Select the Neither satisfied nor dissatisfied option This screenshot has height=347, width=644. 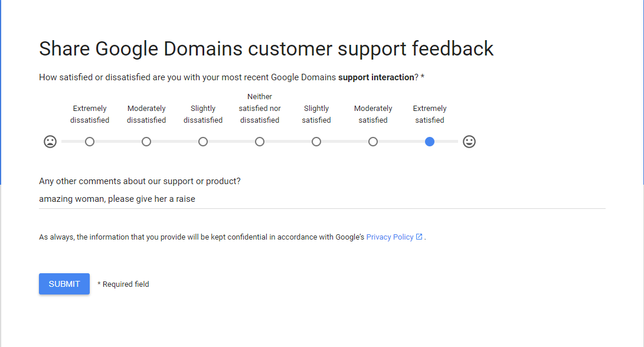(260, 142)
